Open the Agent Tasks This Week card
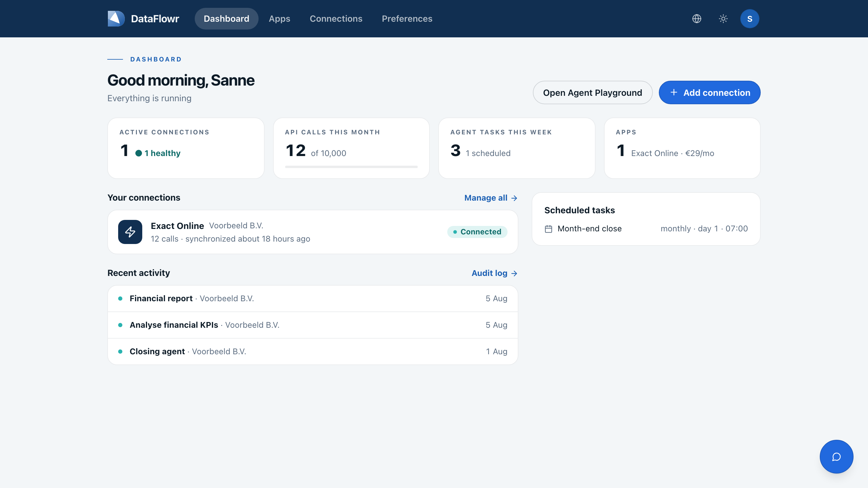 point(517,148)
